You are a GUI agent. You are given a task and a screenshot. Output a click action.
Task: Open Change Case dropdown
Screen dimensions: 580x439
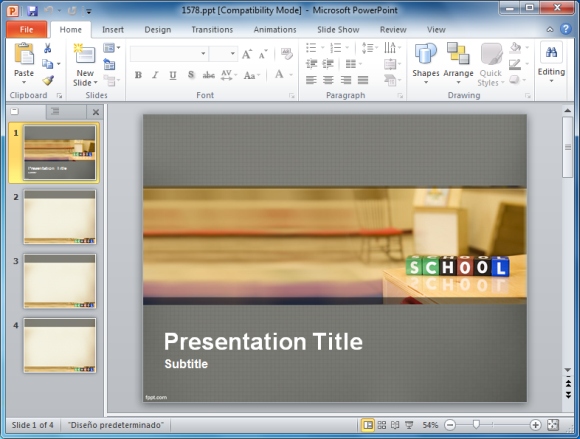252,75
